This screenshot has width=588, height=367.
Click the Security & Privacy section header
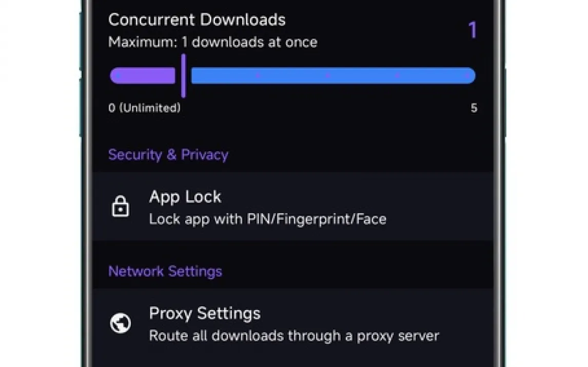[x=168, y=155]
